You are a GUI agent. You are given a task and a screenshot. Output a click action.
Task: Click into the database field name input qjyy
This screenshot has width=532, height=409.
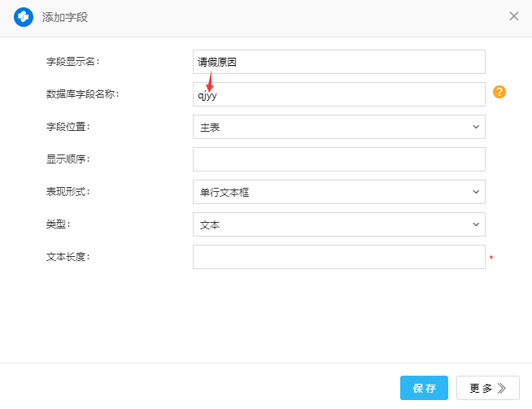pyautogui.click(x=338, y=94)
